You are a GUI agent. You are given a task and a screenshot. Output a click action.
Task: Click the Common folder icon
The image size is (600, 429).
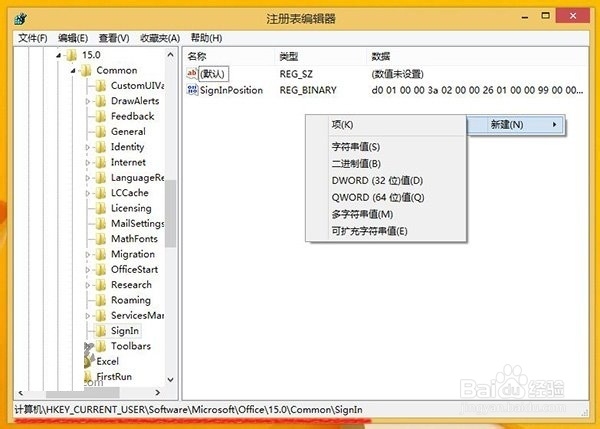(x=86, y=70)
